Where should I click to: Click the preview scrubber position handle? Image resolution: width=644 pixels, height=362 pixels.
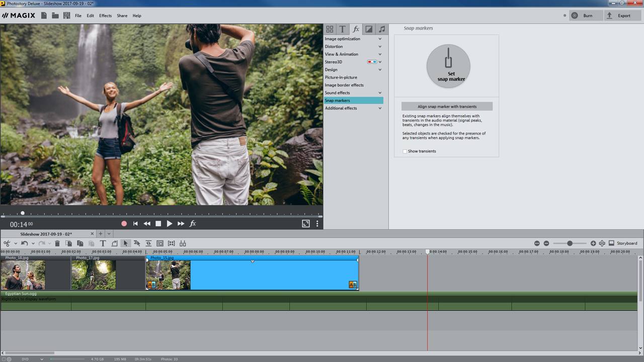click(23, 213)
